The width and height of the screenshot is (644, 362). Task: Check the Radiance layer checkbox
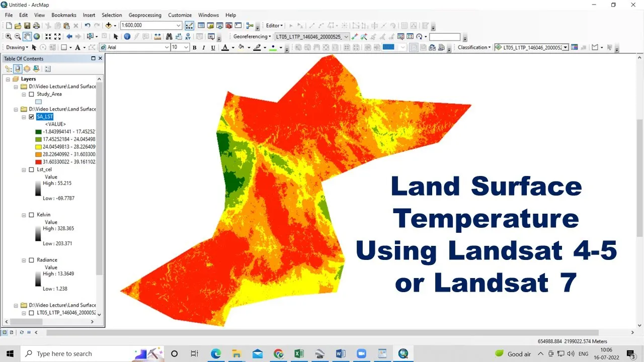[x=32, y=260]
